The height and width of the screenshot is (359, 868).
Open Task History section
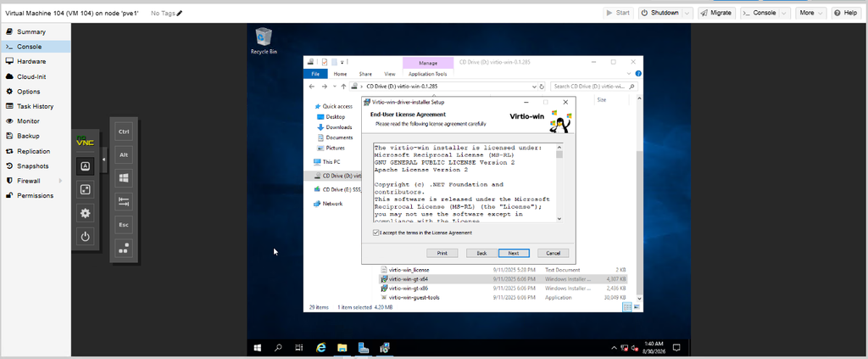coord(36,106)
